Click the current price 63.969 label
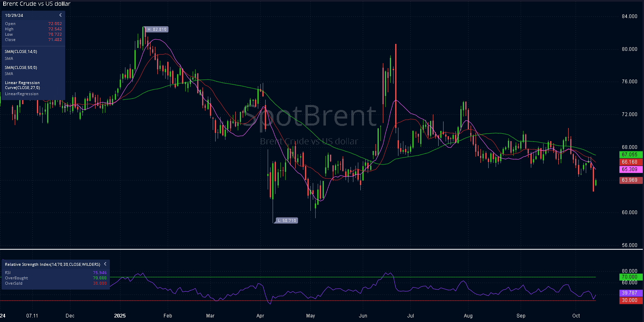 click(630, 180)
